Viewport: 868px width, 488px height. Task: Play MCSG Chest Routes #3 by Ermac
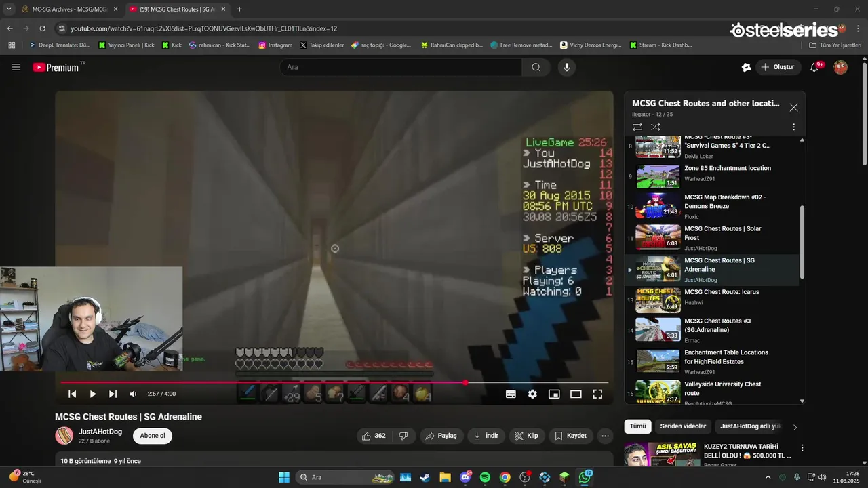pos(712,329)
